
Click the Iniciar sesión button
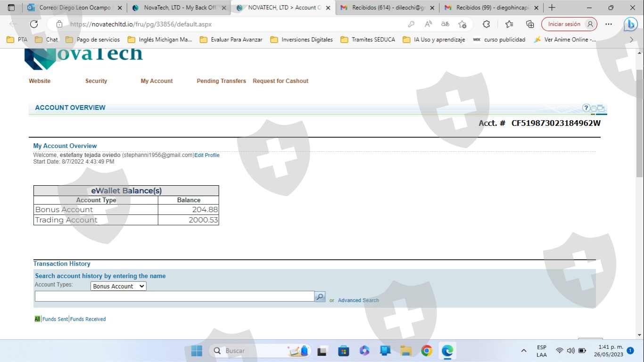click(569, 24)
